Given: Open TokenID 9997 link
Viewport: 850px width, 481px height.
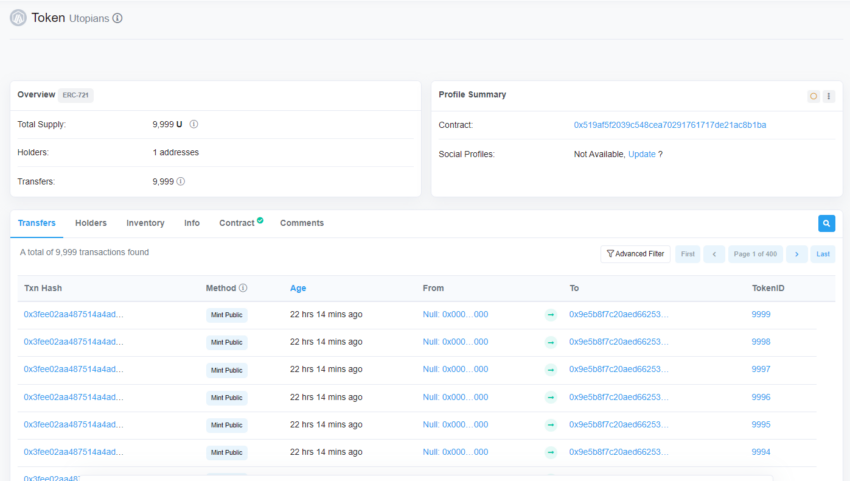Looking at the screenshot, I should (x=761, y=369).
